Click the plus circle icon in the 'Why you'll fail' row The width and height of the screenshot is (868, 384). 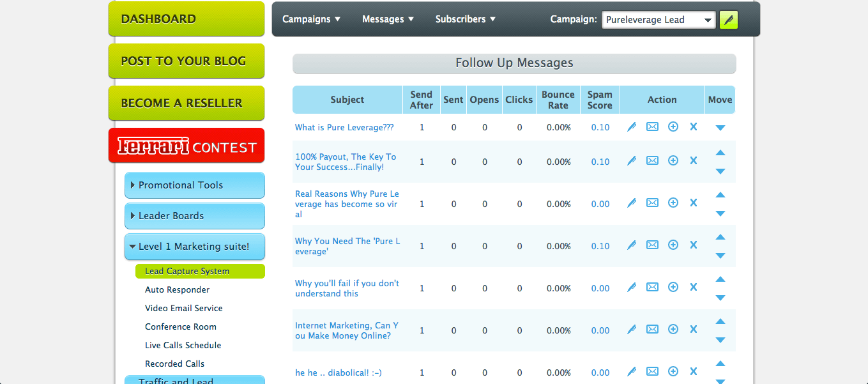click(x=673, y=288)
